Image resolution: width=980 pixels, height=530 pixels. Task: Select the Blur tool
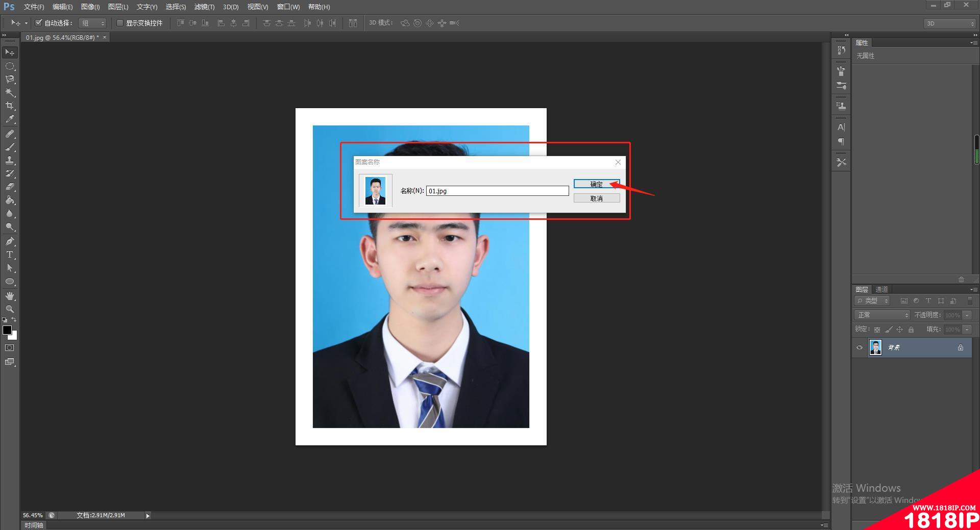10,213
